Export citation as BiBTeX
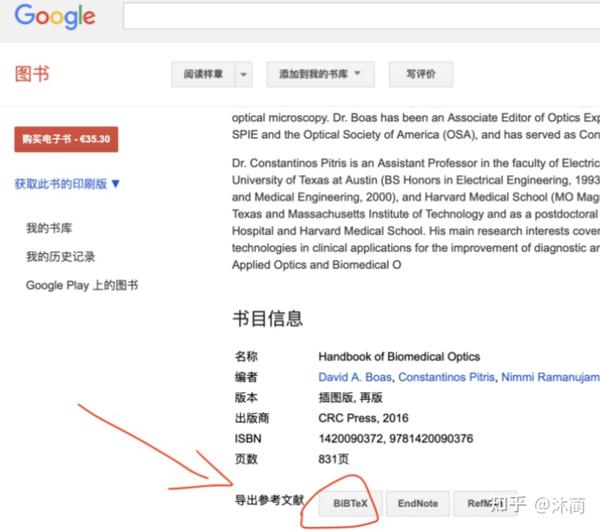This screenshot has height=530, width=600. [350, 503]
